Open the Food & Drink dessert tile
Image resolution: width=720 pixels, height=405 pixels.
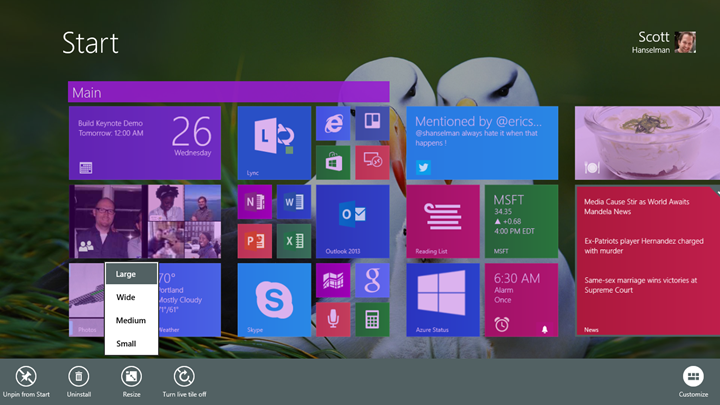point(647,143)
